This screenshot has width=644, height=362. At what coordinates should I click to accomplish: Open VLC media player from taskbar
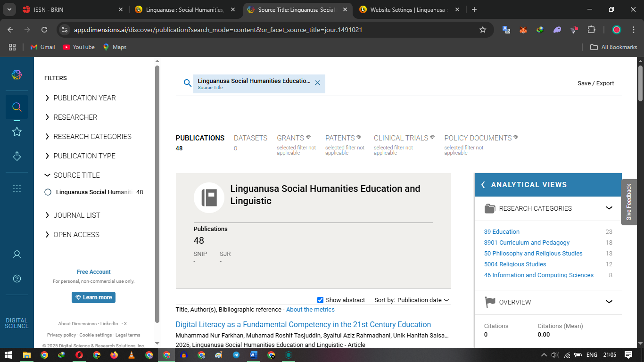click(132, 355)
